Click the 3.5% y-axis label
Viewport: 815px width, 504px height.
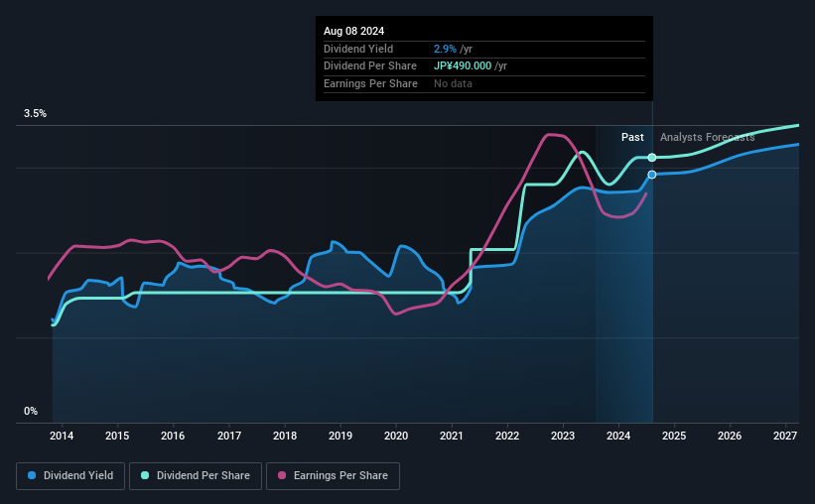[x=35, y=113]
